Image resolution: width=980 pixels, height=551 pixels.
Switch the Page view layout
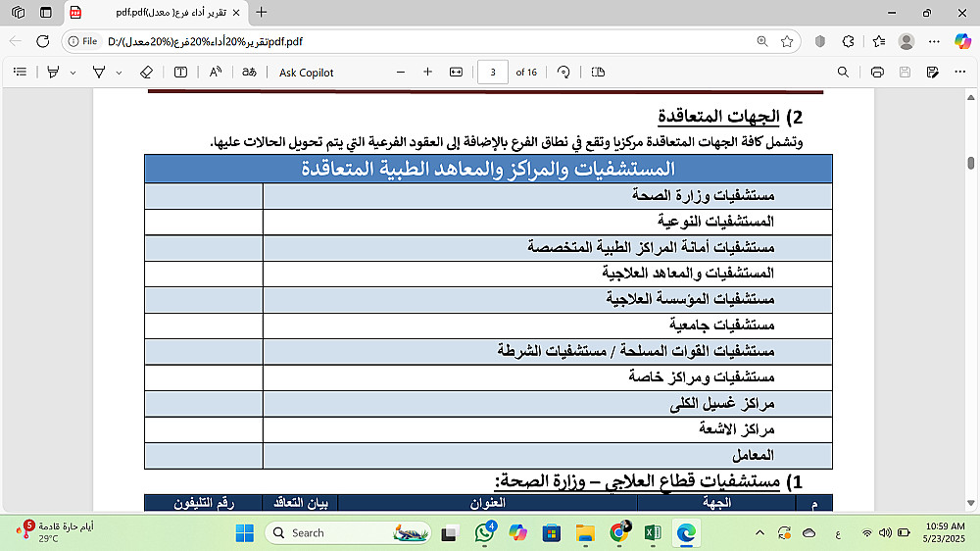pos(598,73)
